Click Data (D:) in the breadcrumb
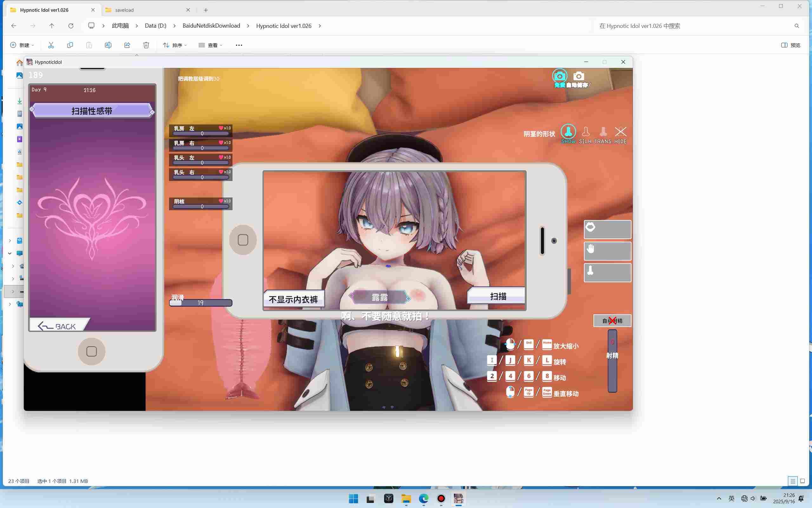This screenshot has height=508, width=812. 156,26
